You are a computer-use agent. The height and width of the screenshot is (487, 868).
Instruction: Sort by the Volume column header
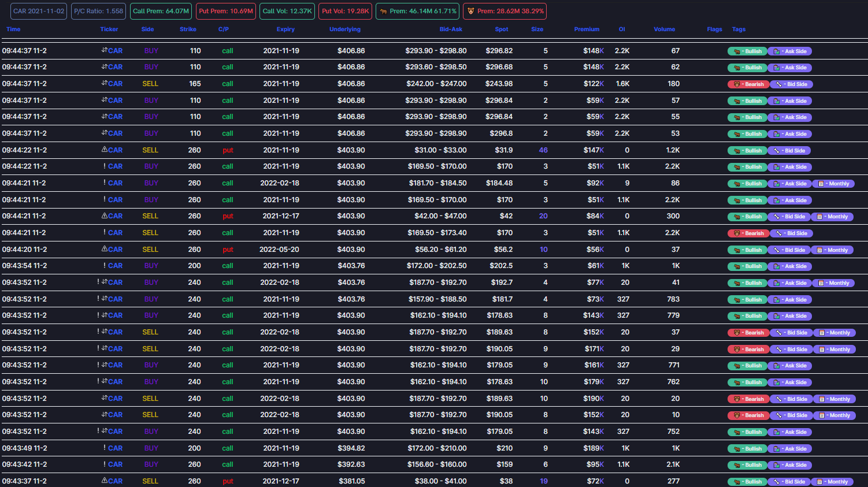click(665, 29)
